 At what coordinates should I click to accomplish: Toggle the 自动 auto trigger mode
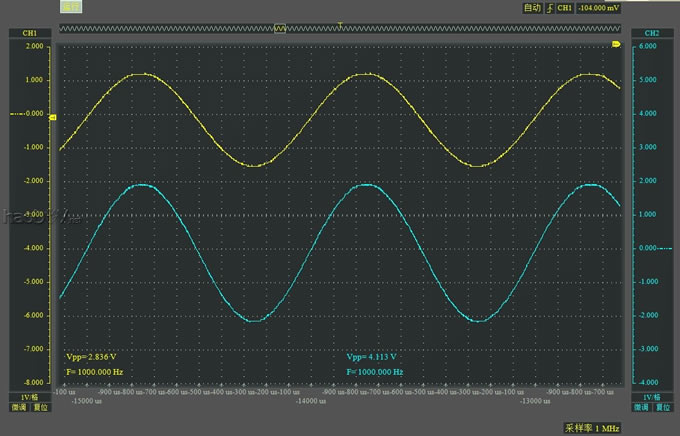pyautogui.click(x=532, y=8)
